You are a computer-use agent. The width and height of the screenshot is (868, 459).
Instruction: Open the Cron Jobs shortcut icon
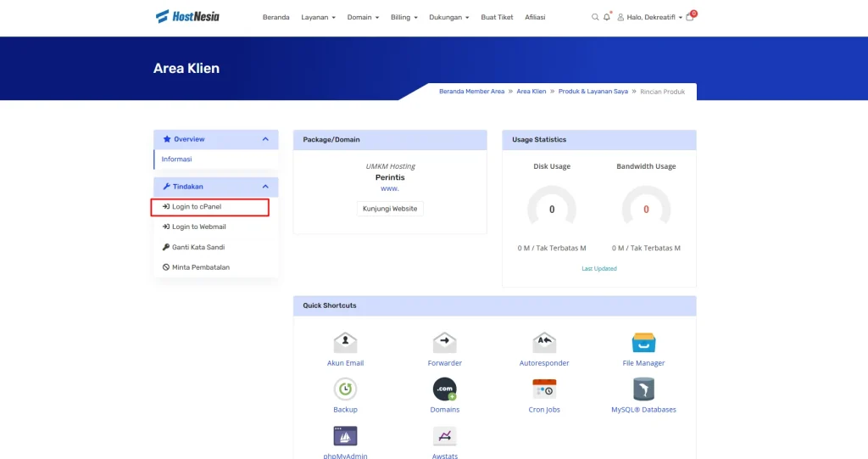tap(544, 389)
